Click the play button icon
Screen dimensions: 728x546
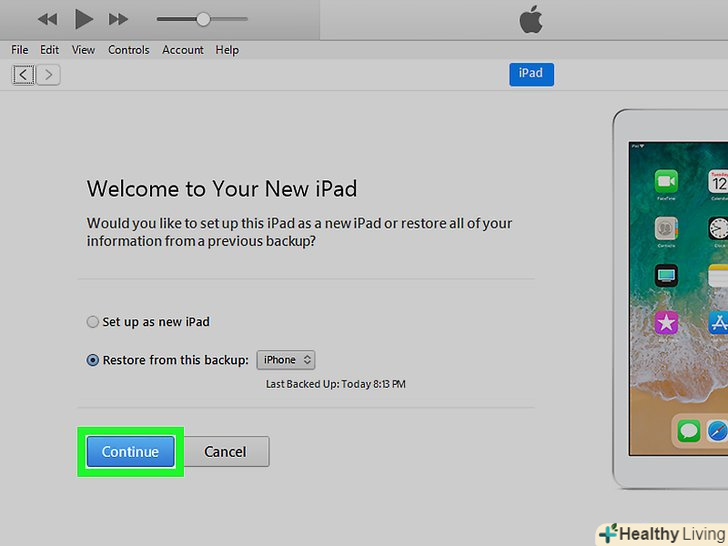tap(84, 19)
